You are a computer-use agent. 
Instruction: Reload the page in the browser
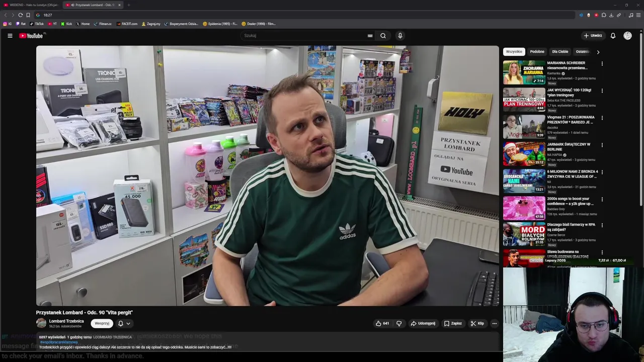point(20,15)
